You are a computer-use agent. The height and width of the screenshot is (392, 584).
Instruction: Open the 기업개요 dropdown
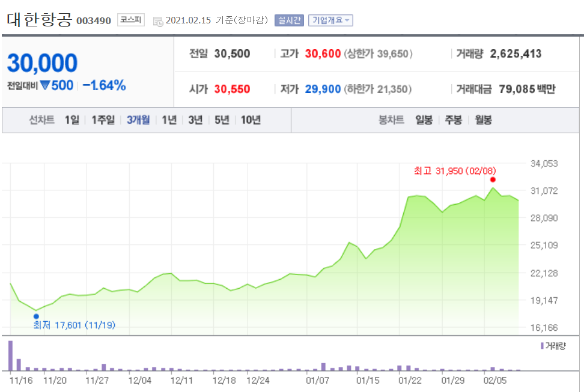330,20
